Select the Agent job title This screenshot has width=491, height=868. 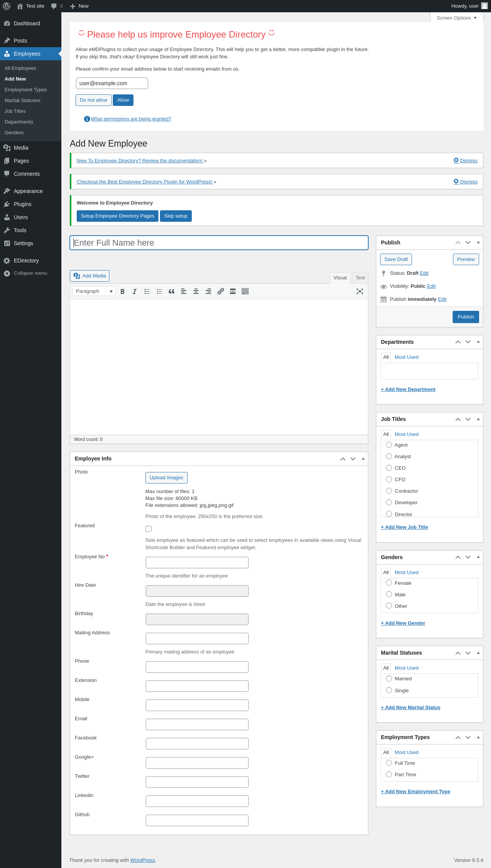click(389, 445)
